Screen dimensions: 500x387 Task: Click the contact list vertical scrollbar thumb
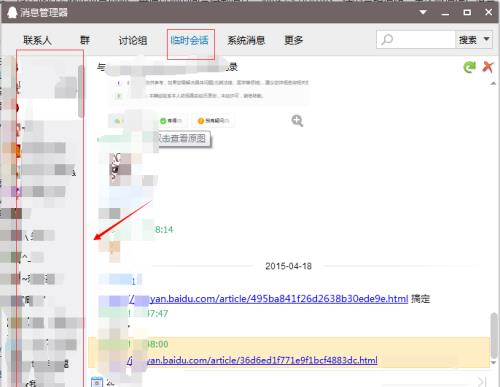pyautogui.click(x=80, y=91)
